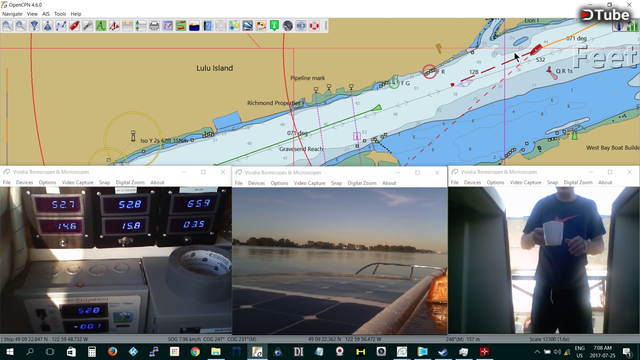This screenshot has height=360, width=640.
Task: Click the colorful dots plugin icon
Action: (234, 26)
